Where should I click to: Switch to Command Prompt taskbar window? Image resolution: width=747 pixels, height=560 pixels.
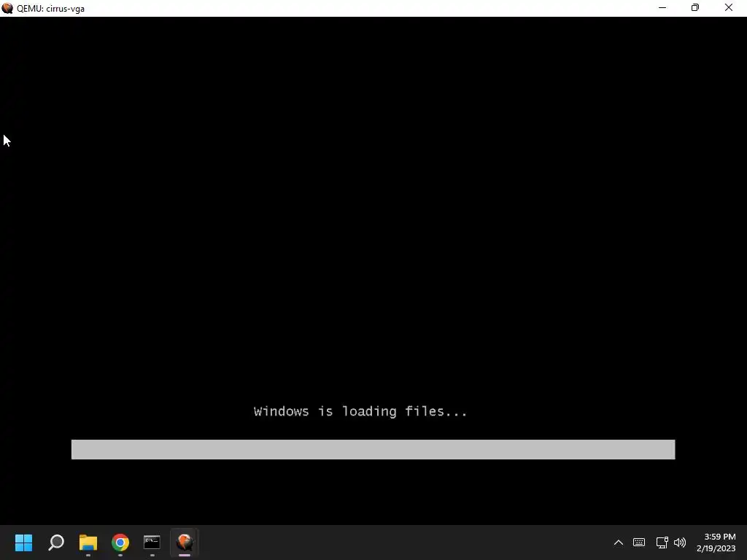(x=152, y=542)
